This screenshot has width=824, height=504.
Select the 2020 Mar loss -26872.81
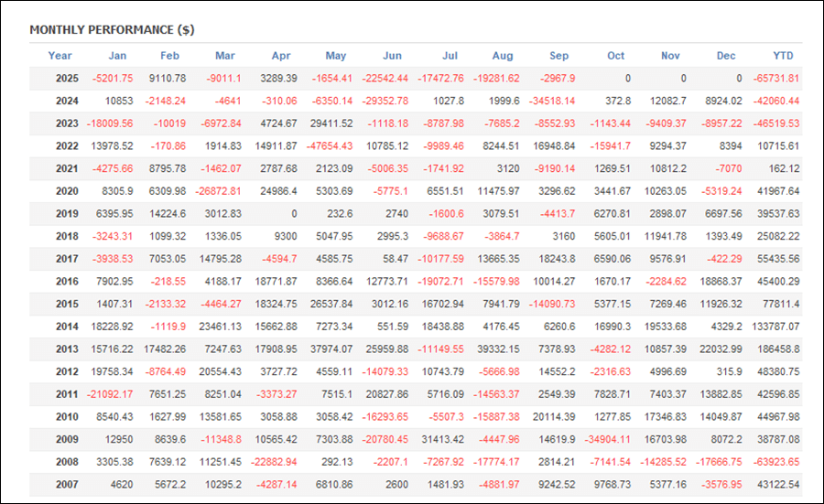pos(218,191)
